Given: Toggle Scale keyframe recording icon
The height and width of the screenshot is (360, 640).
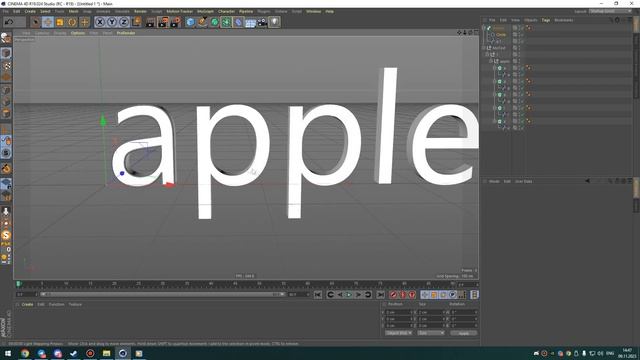Looking at the screenshot, I should click(434, 295).
